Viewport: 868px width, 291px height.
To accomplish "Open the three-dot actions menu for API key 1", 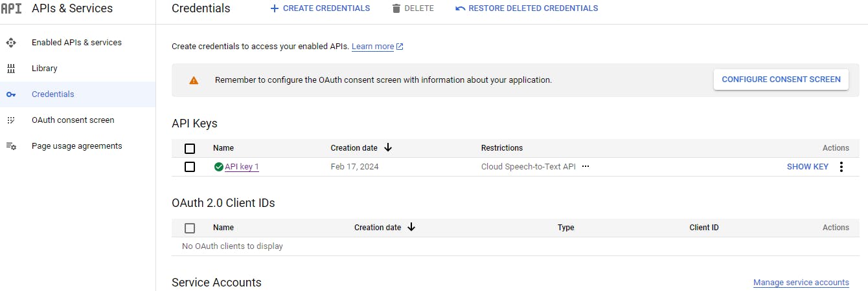I will (841, 167).
